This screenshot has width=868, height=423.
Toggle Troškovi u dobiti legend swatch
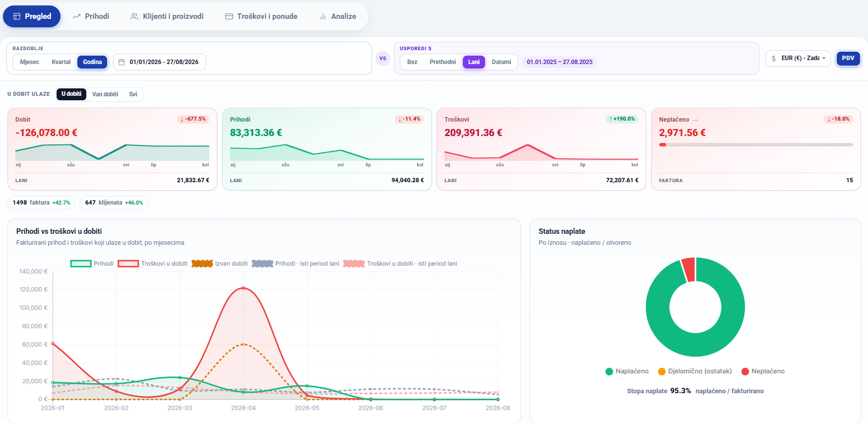click(x=128, y=264)
